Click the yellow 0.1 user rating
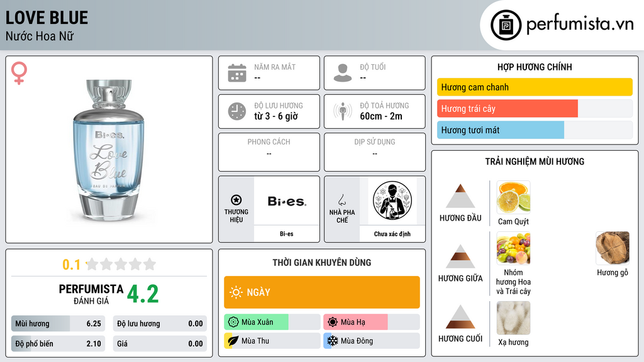Screen dimensions: 644x362 (71, 265)
